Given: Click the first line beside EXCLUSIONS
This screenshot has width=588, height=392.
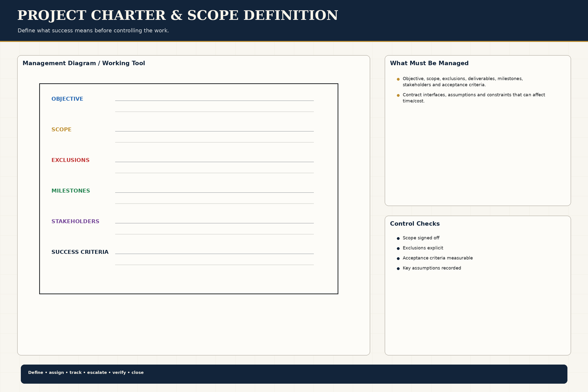Looking at the screenshot, I should coord(215,162).
